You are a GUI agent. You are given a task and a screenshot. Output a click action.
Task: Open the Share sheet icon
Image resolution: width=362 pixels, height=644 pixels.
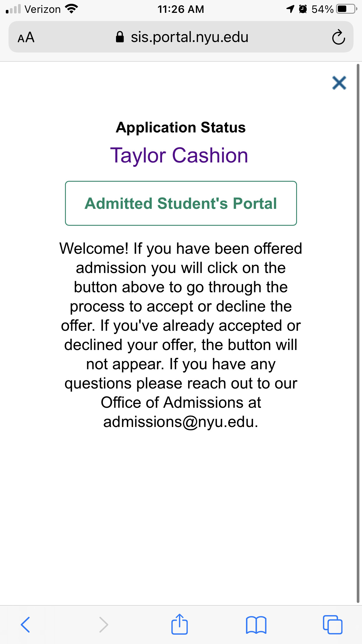point(179,624)
